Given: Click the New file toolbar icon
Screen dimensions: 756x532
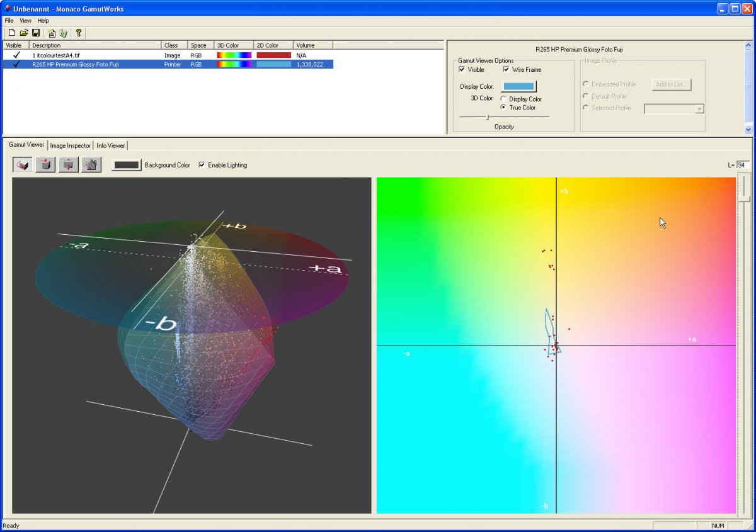Looking at the screenshot, I should pyautogui.click(x=11, y=33).
